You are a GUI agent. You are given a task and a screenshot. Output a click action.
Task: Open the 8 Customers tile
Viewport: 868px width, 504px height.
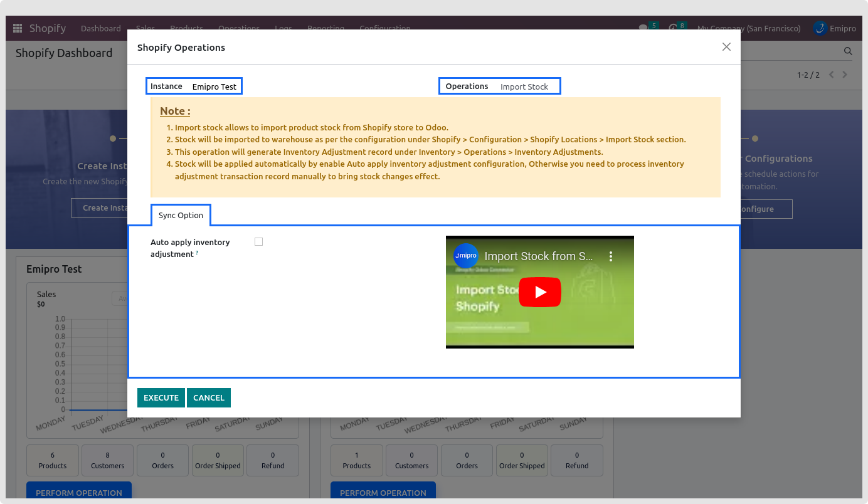pyautogui.click(x=108, y=461)
